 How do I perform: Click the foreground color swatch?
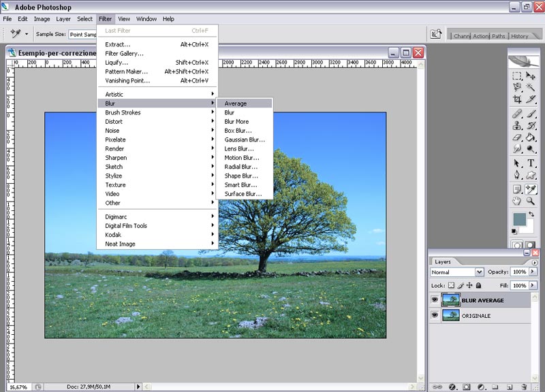[520, 220]
